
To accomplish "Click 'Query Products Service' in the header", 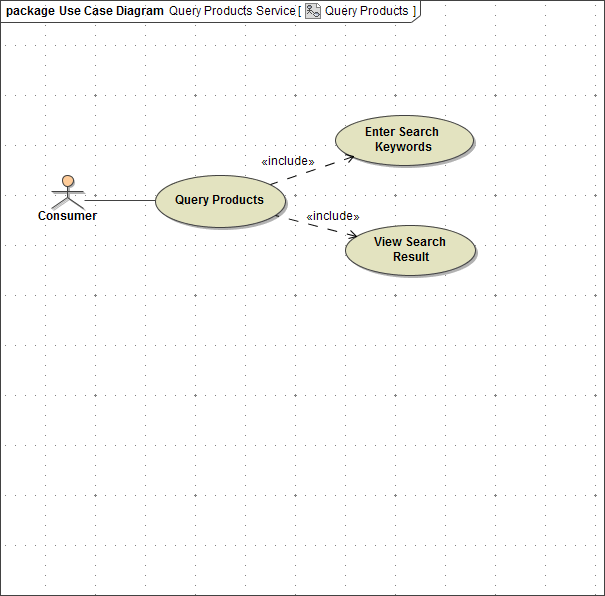I will (232, 11).
